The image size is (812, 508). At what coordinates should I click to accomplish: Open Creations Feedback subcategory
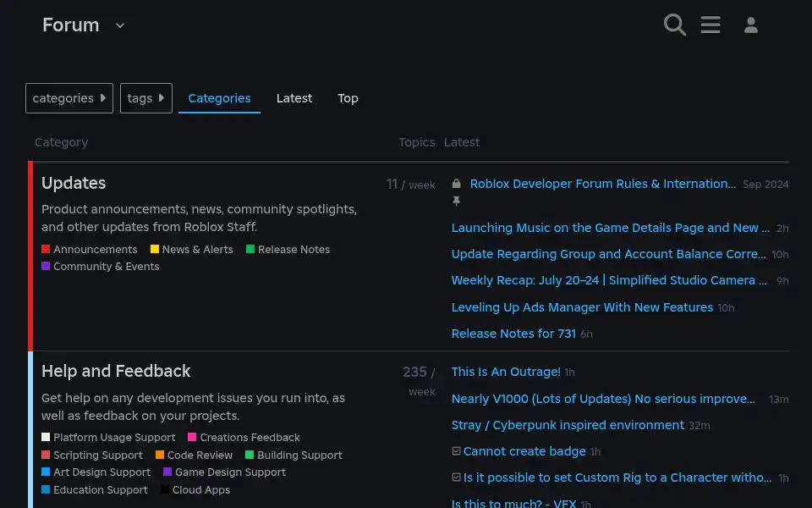click(250, 438)
